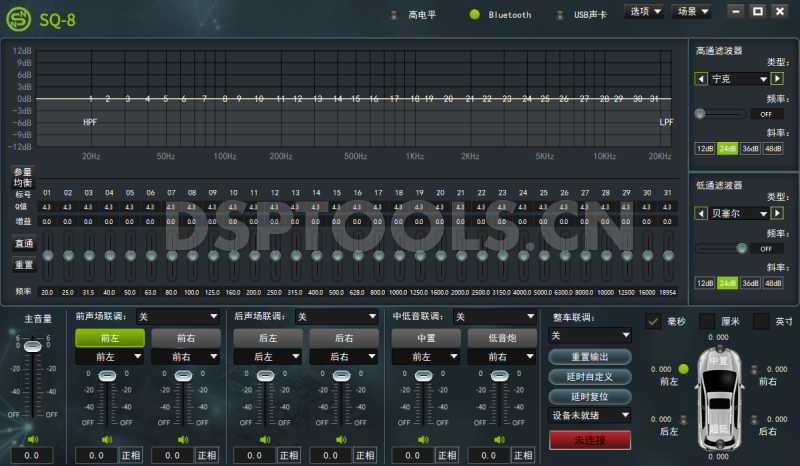The width and height of the screenshot is (800, 466).
Task: Open the 场景 menu
Action: pyautogui.click(x=691, y=12)
